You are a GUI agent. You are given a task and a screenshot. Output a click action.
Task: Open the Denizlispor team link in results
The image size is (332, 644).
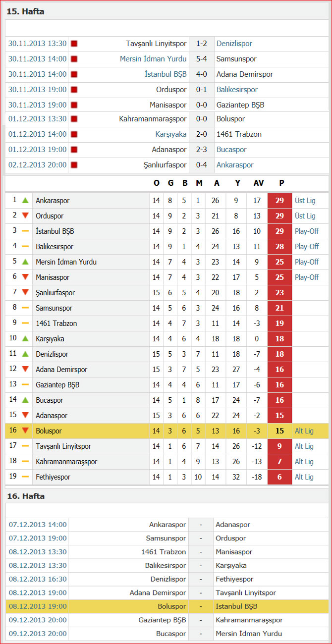pos(234,44)
